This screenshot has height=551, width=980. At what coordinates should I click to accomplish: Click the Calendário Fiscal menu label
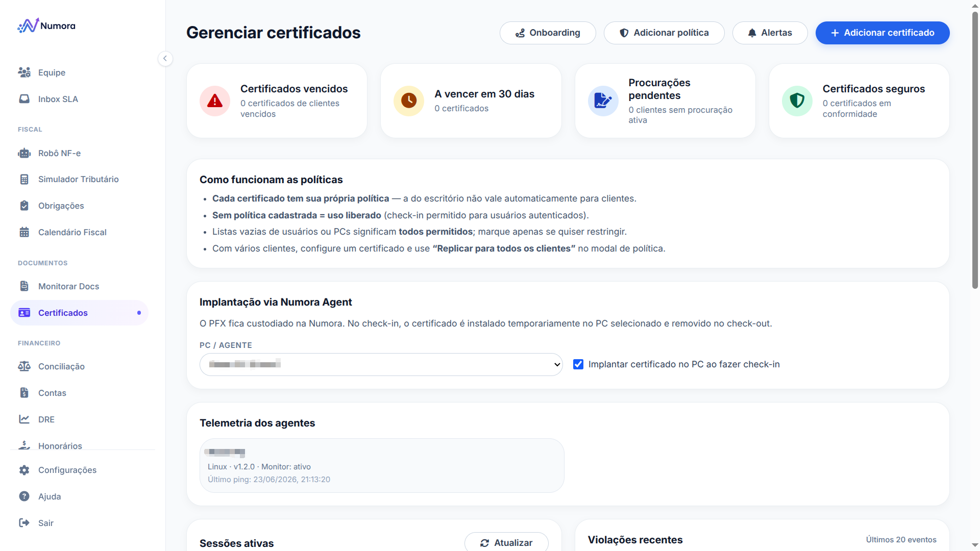tap(72, 232)
